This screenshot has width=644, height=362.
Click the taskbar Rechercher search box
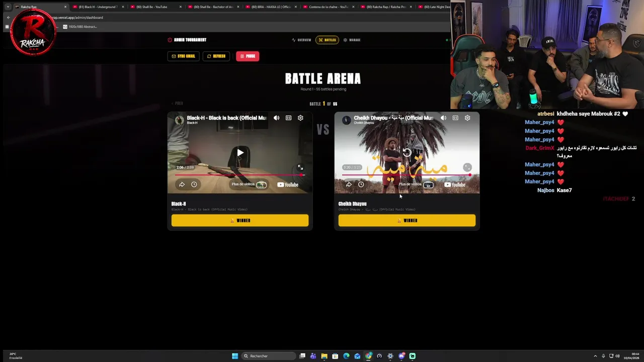pos(269,356)
